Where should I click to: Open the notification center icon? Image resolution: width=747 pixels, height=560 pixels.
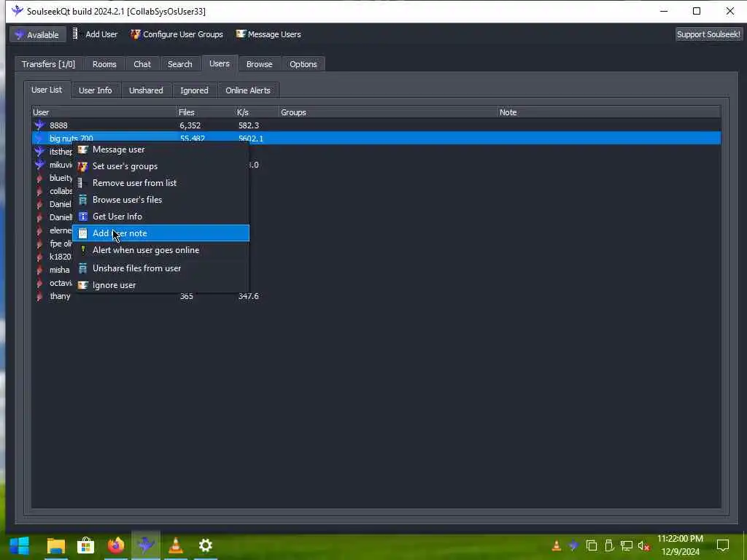(723, 545)
